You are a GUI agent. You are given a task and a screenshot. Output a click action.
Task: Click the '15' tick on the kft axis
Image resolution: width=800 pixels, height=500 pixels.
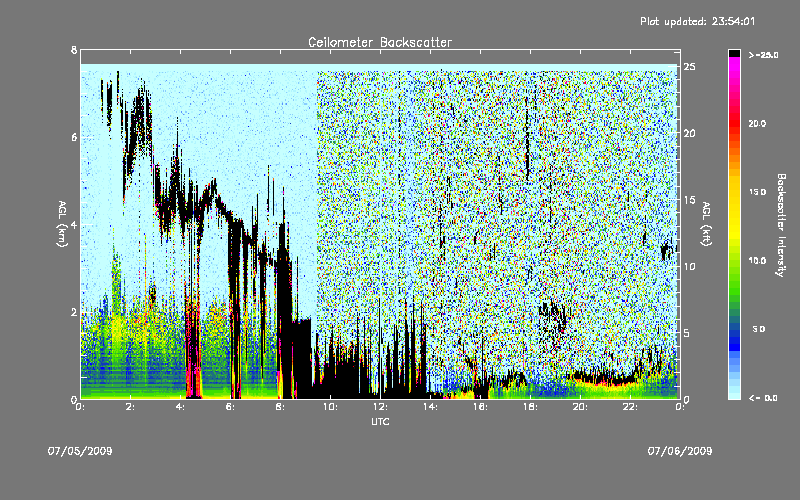(690, 200)
